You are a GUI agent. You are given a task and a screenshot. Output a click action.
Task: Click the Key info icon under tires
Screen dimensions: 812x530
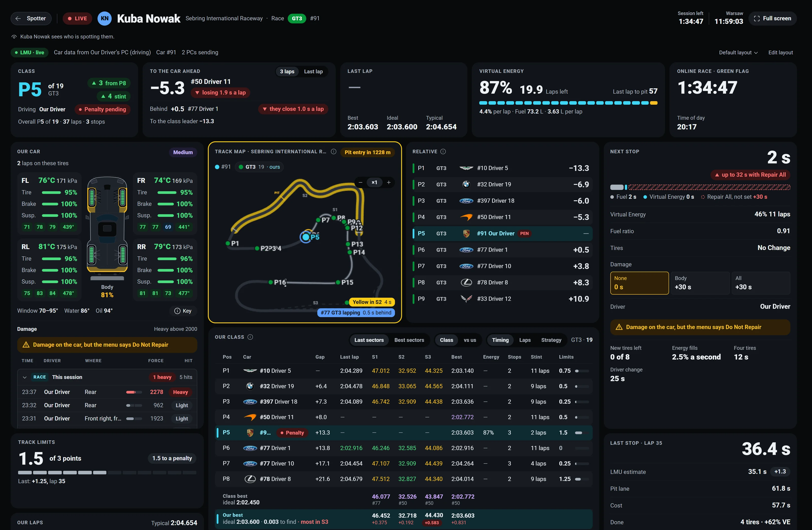pyautogui.click(x=177, y=311)
